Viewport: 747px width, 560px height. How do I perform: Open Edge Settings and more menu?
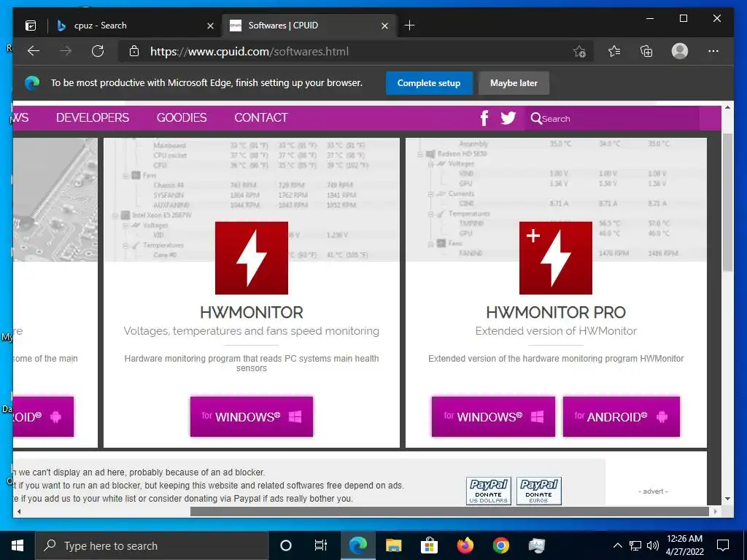point(713,51)
